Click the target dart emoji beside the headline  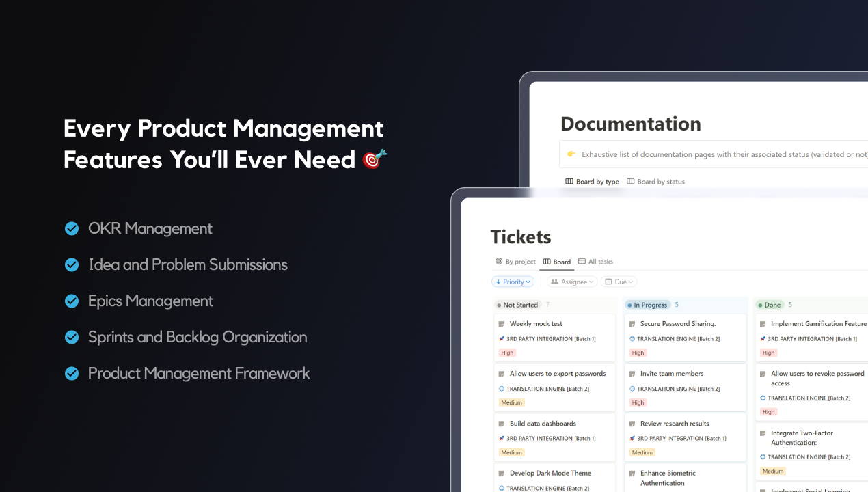375,159
